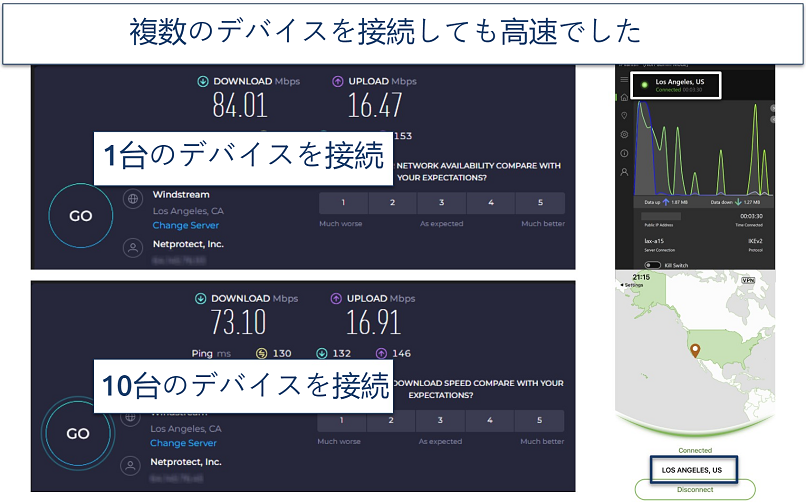This screenshot has width=806, height=503.
Task: Click the user icon beside Netprotect, Inc.
Action: 132,246
